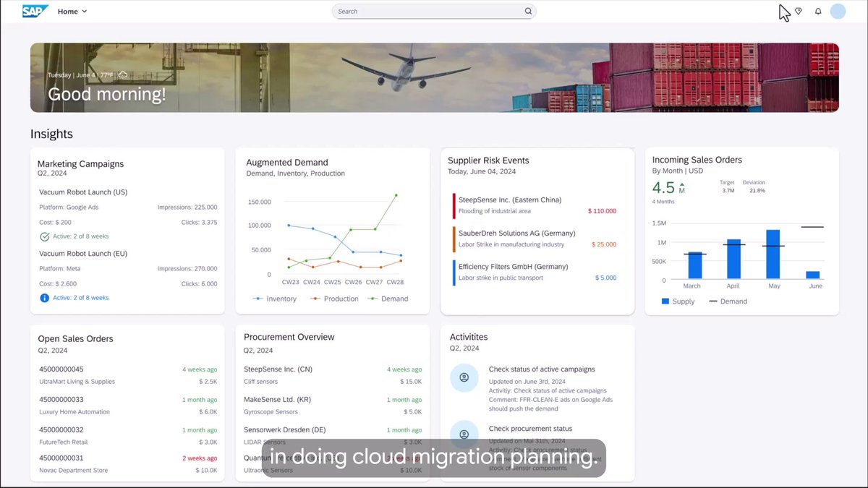Click the SAP logo
Viewport: 868px width, 488px height.
pos(35,11)
